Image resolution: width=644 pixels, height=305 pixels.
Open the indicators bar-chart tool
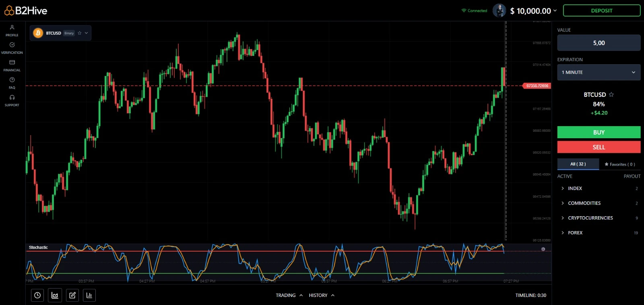tap(89, 295)
